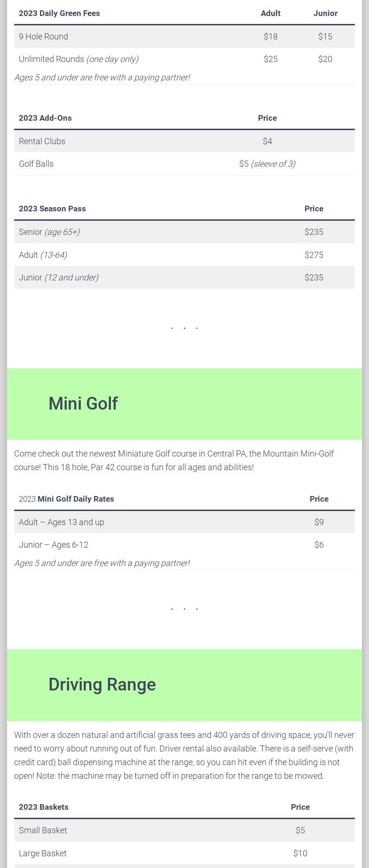This screenshot has height=868, width=369.
Task: Select the Junior 12 and under row label
Action: 59,278
